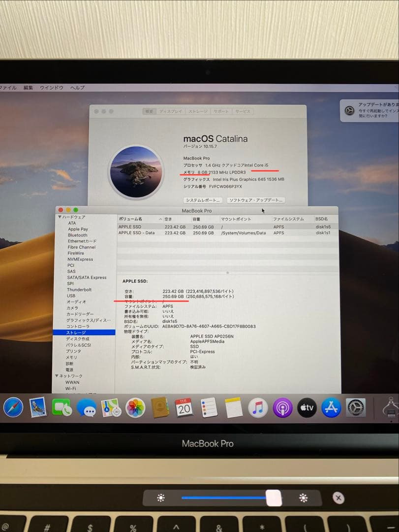Launch the Mail app
Image resolution: width=399 pixels, height=532 pixels.
click(38, 408)
